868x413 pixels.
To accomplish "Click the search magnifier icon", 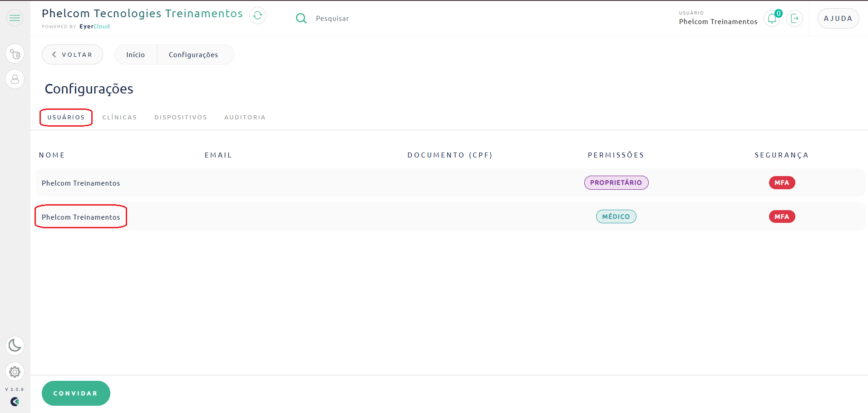I will (301, 19).
